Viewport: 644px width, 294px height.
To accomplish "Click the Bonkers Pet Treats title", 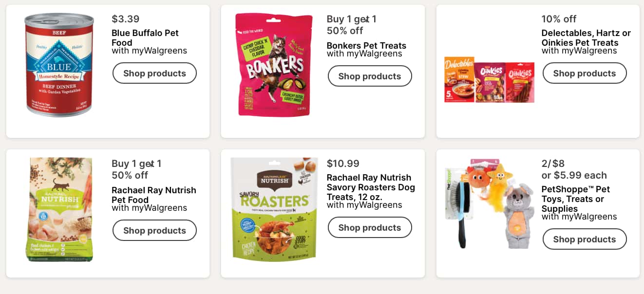I will coord(366,46).
